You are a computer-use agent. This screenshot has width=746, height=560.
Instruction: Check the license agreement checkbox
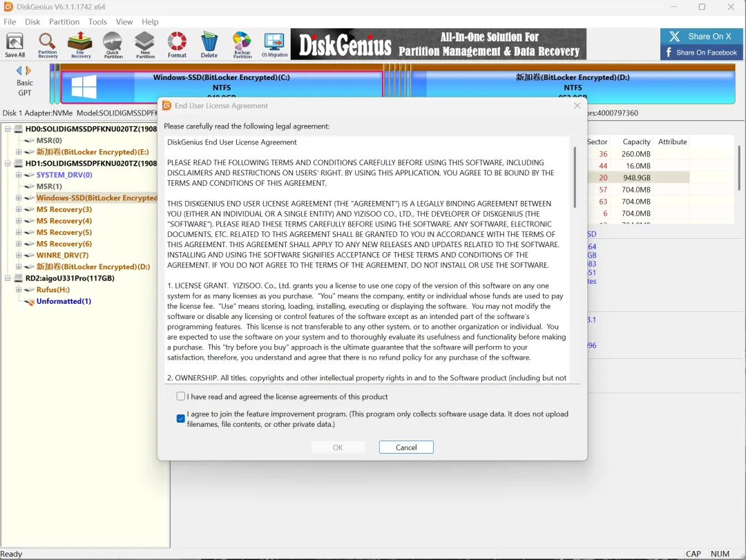[x=181, y=396]
